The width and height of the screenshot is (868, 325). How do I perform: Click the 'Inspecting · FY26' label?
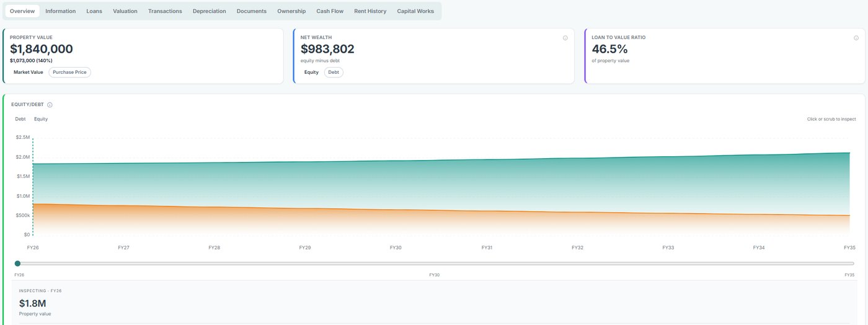(x=40, y=291)
